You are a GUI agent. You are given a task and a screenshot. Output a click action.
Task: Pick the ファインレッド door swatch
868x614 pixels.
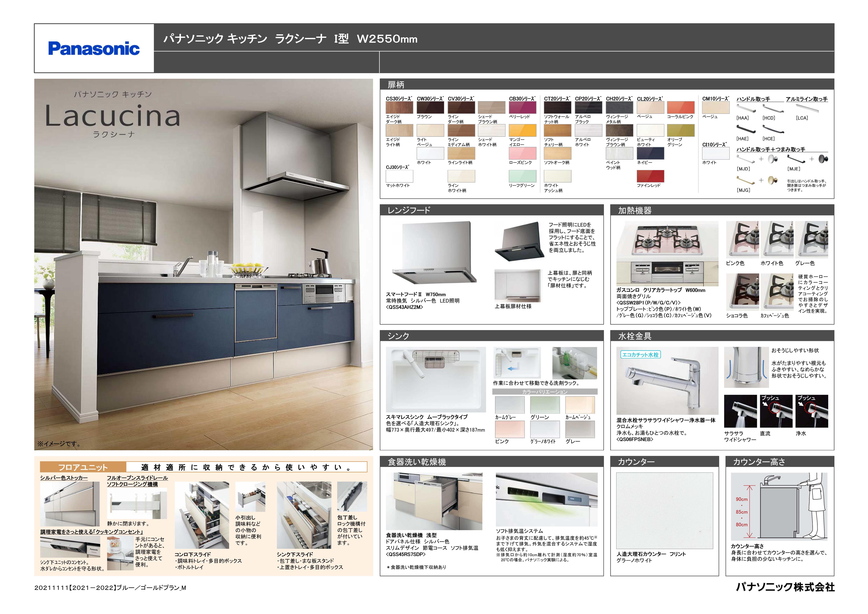[x=651, y=176]
